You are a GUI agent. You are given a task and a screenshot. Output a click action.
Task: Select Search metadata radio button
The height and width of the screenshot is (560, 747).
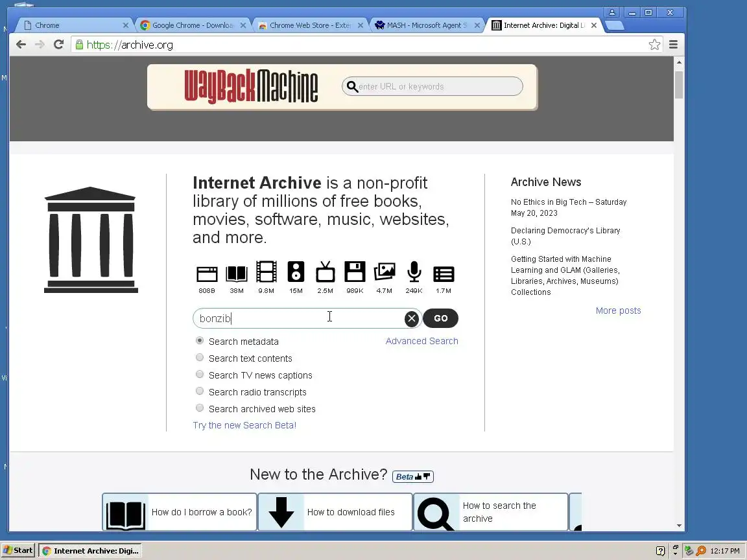tap(200, 340)
